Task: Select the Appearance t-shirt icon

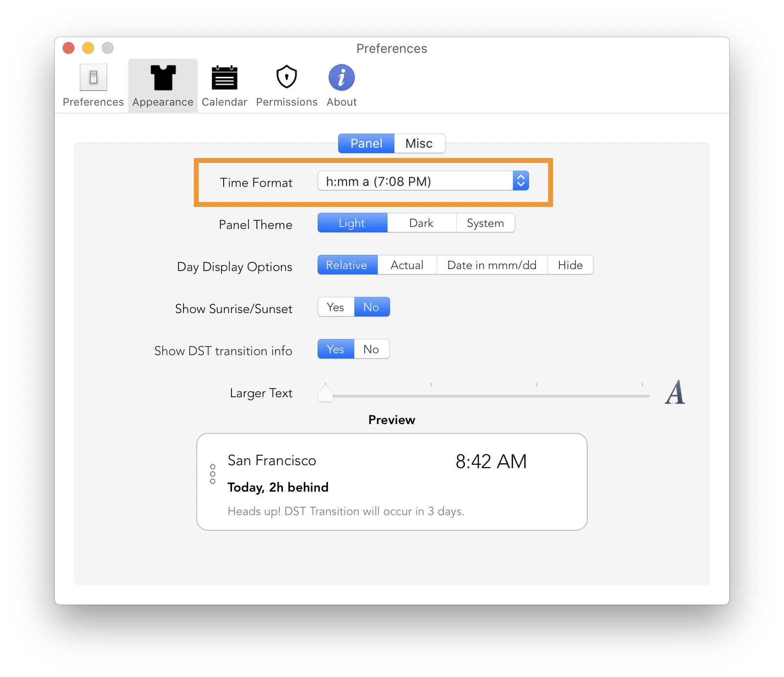Action: [x=163, y=78]
